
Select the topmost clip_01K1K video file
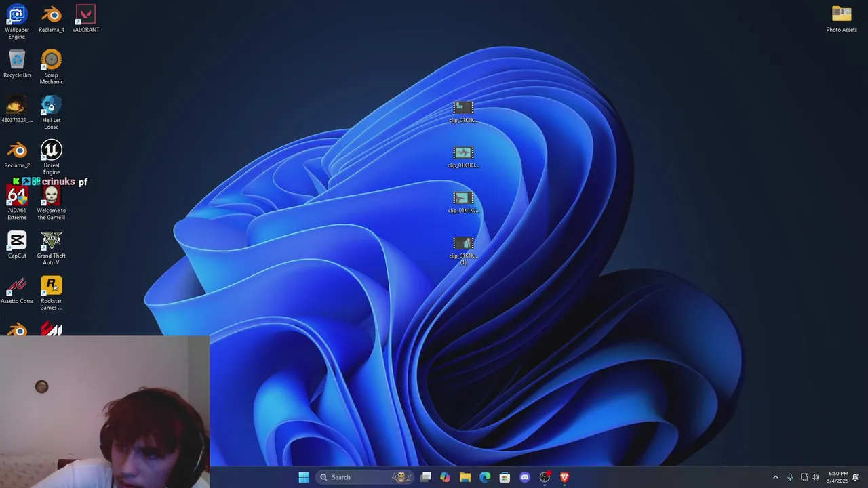(463, 112)
